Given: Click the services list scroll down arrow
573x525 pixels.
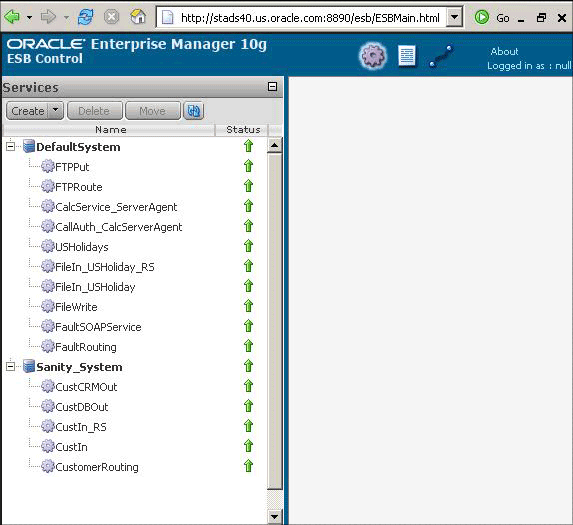Looking at the screenshot, I should pos(274,517).
